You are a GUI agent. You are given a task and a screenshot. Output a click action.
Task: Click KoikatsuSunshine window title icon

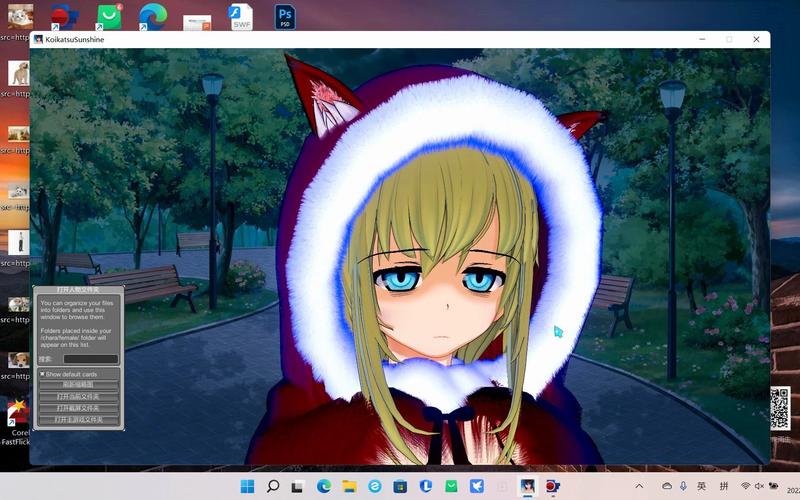[38, 39]
